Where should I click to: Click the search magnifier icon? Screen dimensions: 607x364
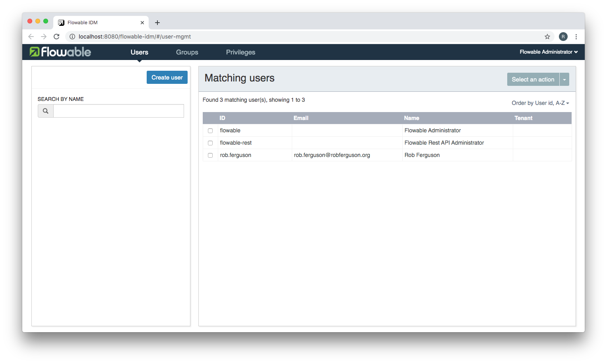[x=46, y=111]
